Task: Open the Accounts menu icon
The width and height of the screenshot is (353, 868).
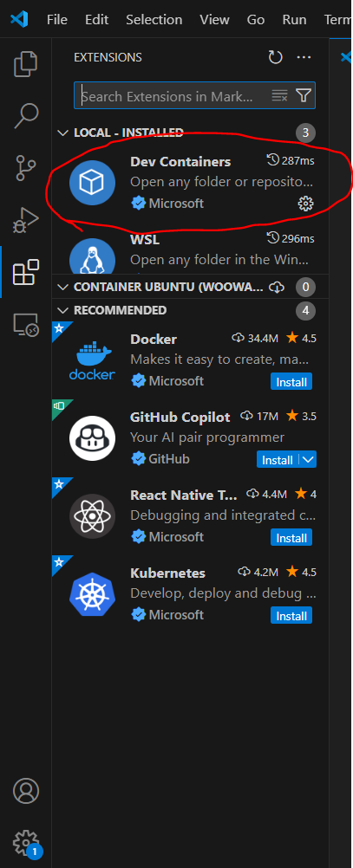Action: pos(25,791)
